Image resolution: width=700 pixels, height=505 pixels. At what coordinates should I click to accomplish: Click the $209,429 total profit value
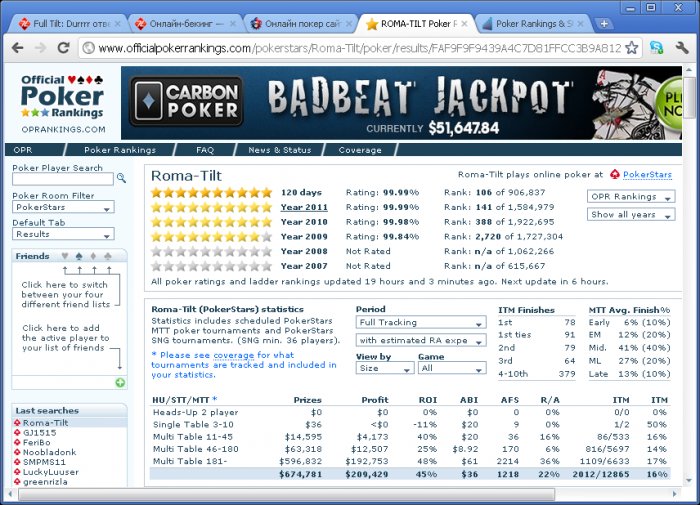pos(367,474)
